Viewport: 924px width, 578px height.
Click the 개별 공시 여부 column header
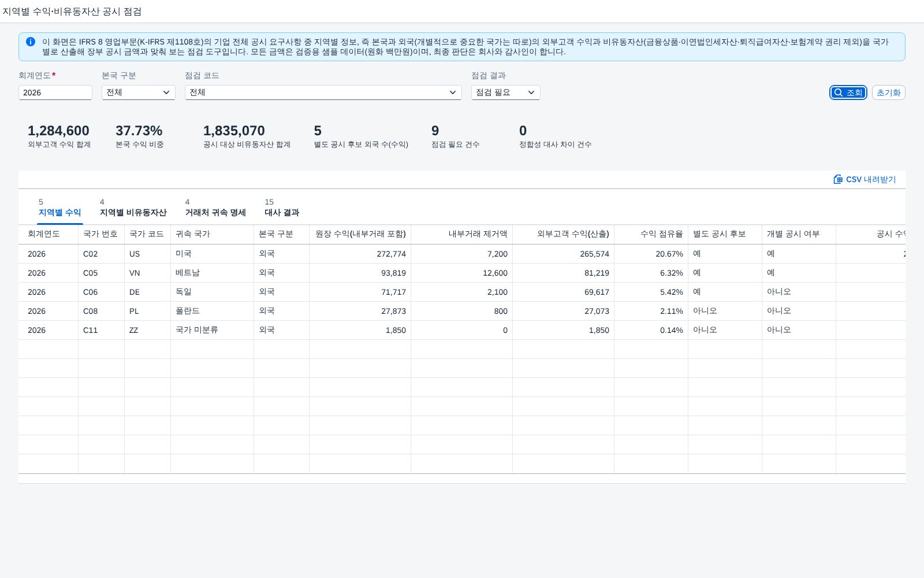799,234
